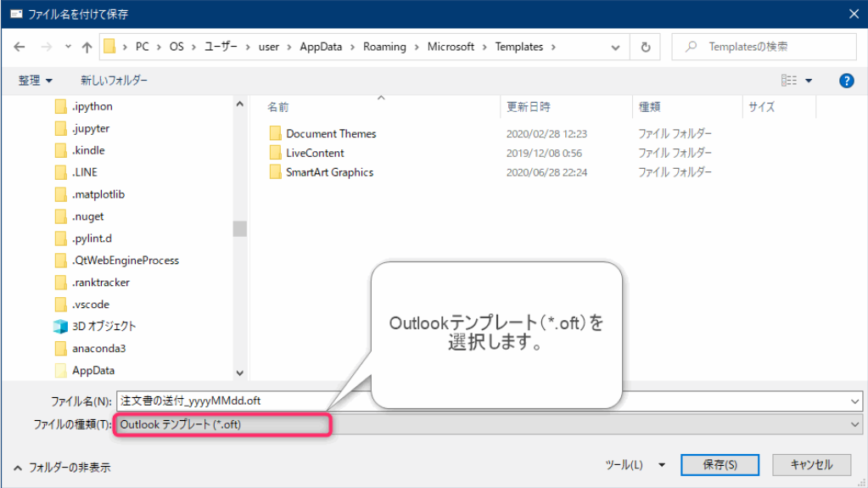Screen dimensions: 868x488
Task: Select the .nuget folder in tree
Action: tap(87, 216)
